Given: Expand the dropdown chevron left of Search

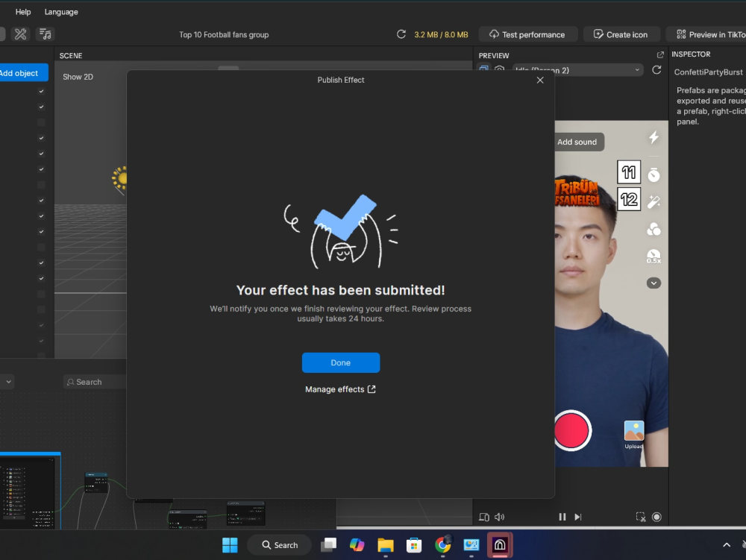Looking at the screenshot, I should 8,382.
